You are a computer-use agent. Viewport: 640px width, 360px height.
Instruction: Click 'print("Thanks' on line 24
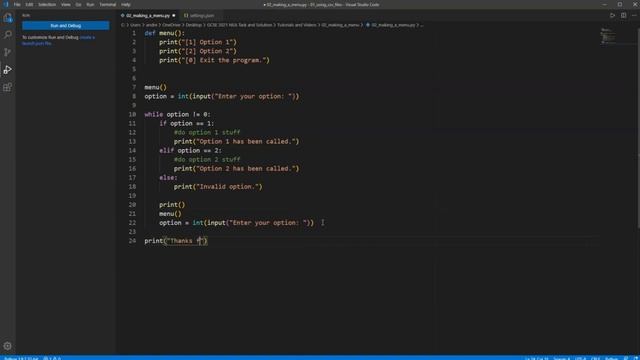point(168,241)
